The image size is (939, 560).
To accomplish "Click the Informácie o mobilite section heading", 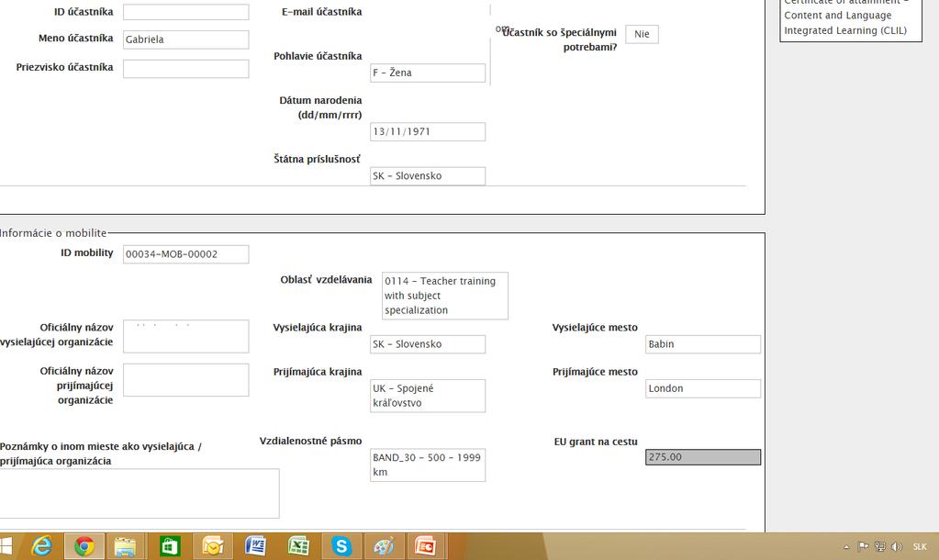I will pos(52,233).
